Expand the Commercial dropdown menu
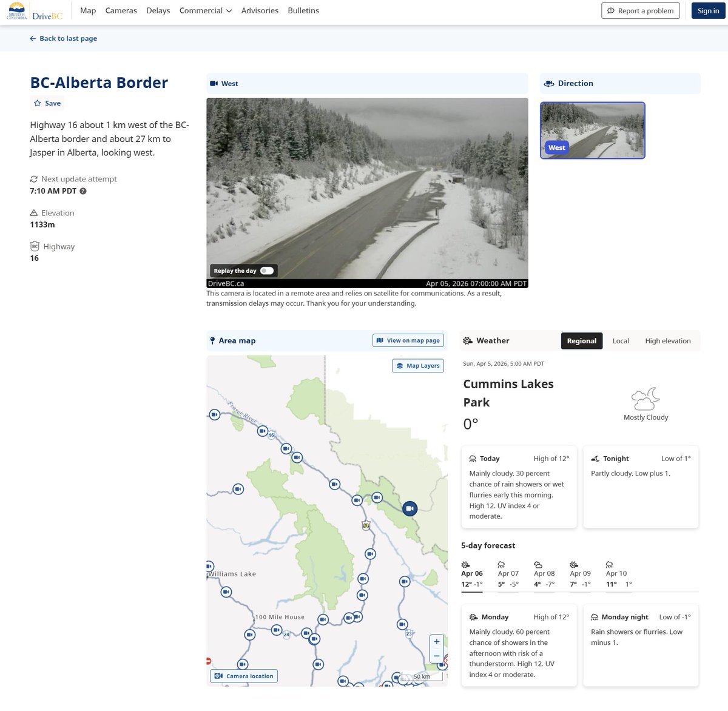The height and width of the screenshot is (711, 728). [206, 10]
